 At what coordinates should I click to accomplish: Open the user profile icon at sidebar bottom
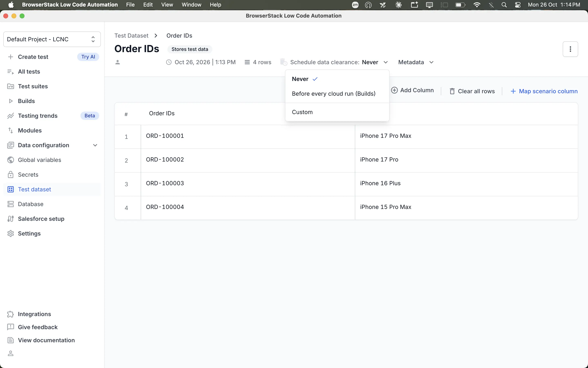(10, 353)
